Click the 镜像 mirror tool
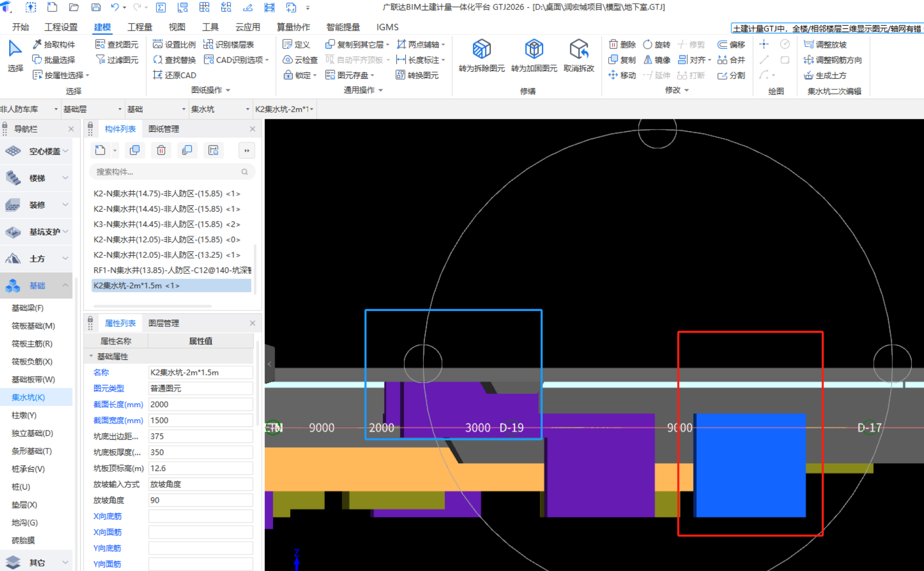This screenshot has width=924, height=571. pyautogui.click(x=657, y=60)
